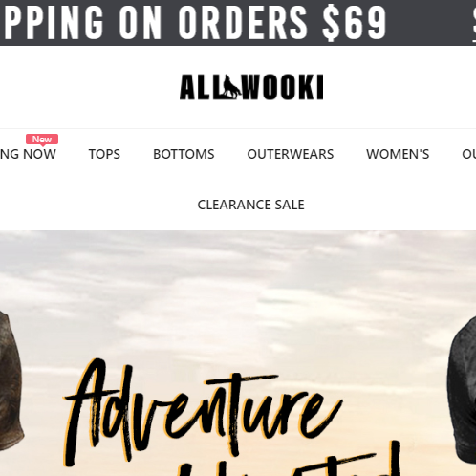Open the Bottoms category
Viewport: 476px width, 476px height.
coord(184,154)
